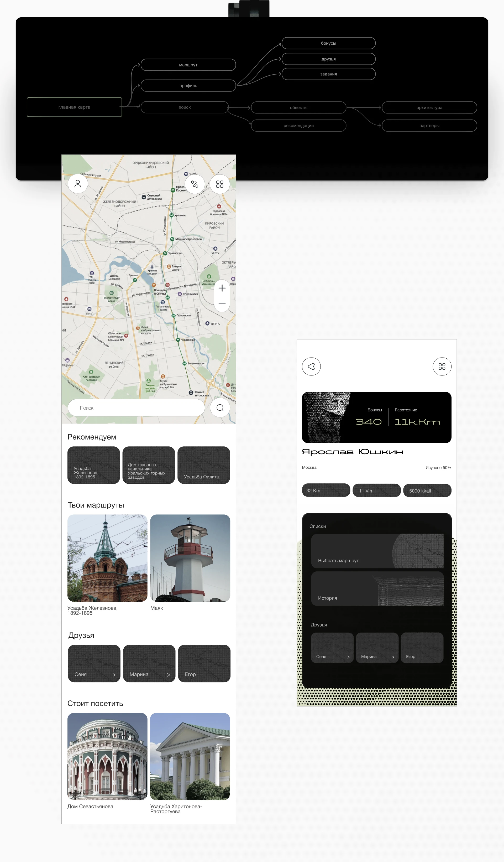Open Сеня friend card in profile
This screenshot has height=862, width=504.
pos(332,648)
